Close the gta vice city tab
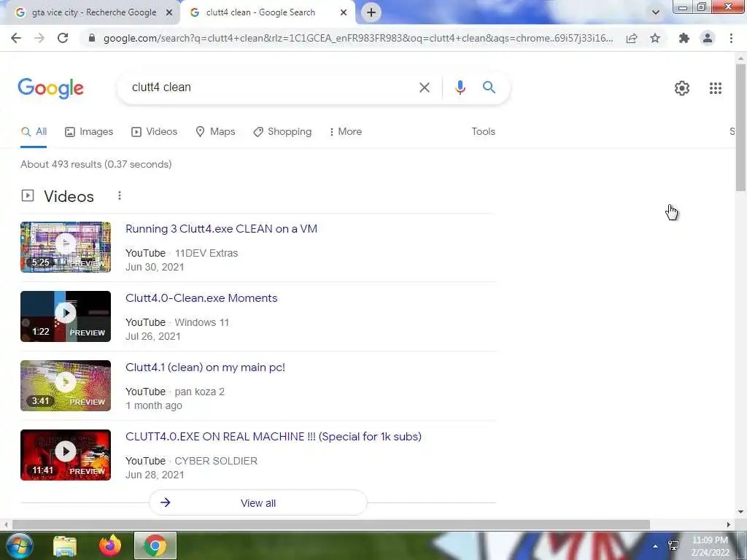This screenshot has width=747, height=560. [169, 13]
